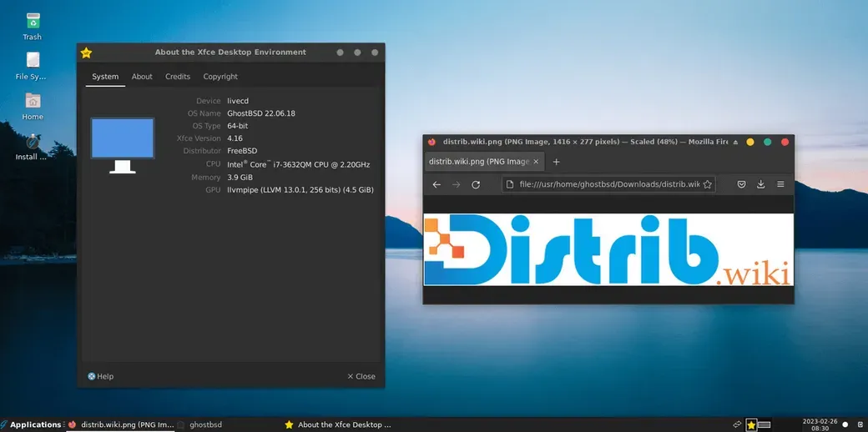This screenshot has width=868, height=432.
Task: Switch to the empty second workspace
Action: point(765,424)
